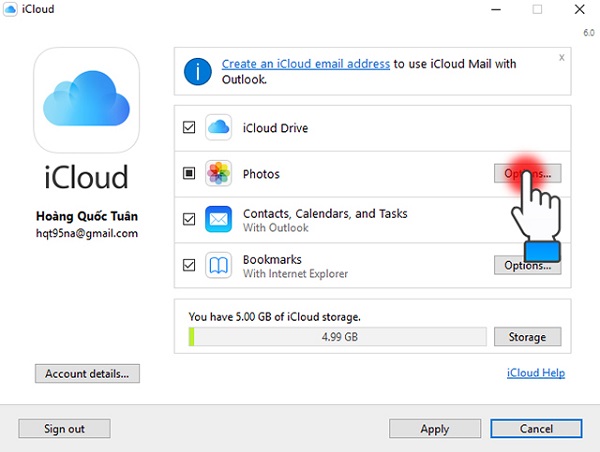Dismiss the iCloud Mail banner with x
Viewport: 600px width, 452px height.
[561, 58]
